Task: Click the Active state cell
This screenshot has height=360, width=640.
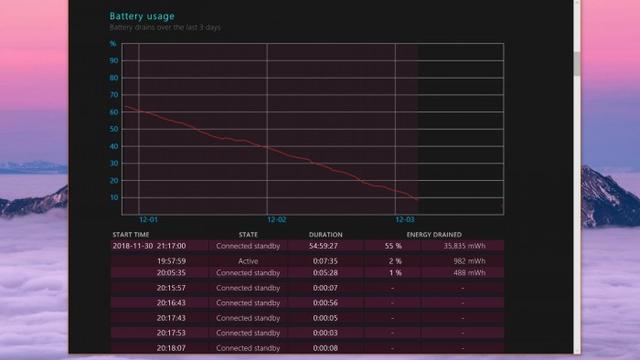Action: pyautogui.click(x=248, y=261)
